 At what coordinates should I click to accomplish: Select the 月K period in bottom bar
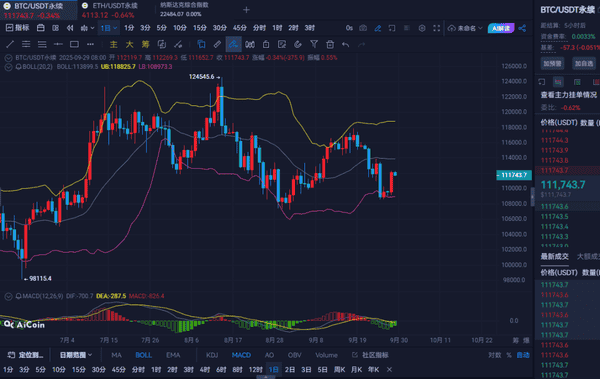tap(356, 369)
